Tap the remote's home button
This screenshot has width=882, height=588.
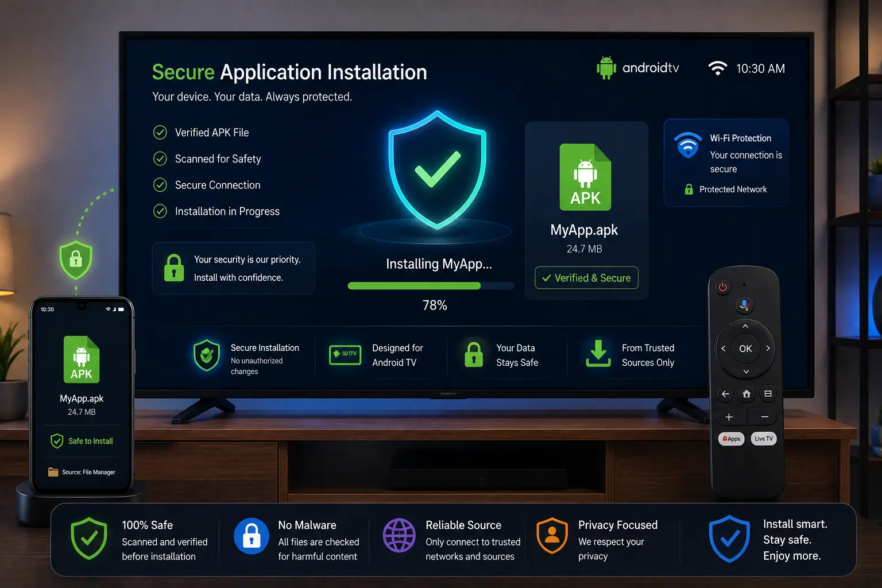(x=746, y=394)
